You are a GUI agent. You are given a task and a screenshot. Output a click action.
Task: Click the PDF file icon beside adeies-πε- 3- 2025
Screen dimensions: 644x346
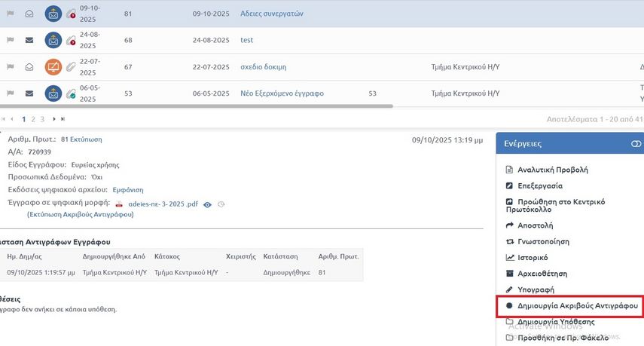pos(119,204)
